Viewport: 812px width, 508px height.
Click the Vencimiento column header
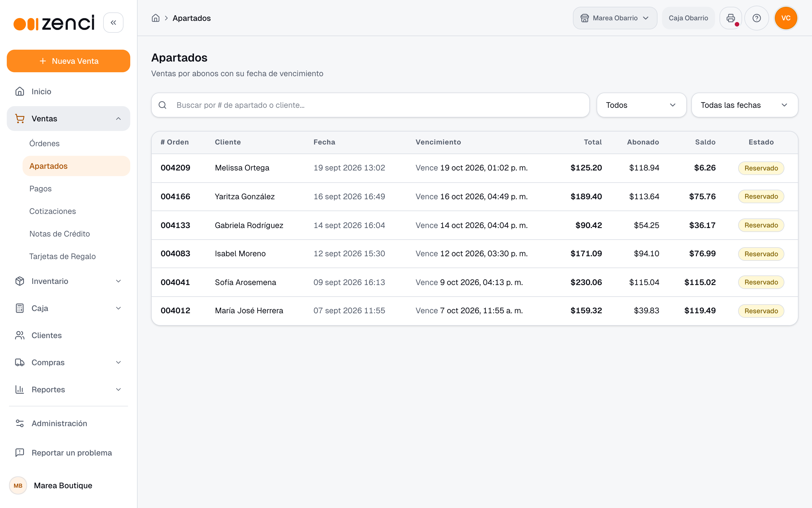click(x=438, y=142)
